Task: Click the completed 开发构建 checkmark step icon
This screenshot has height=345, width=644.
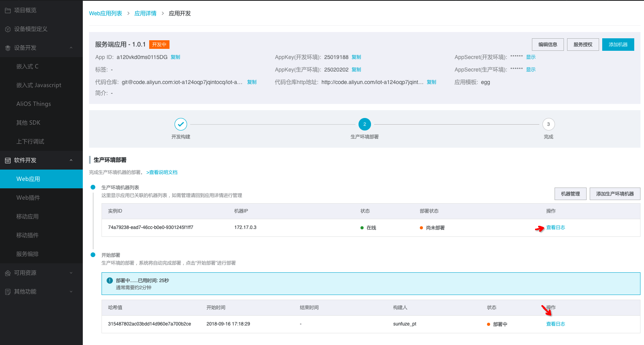Action: (x=181, y=124)
